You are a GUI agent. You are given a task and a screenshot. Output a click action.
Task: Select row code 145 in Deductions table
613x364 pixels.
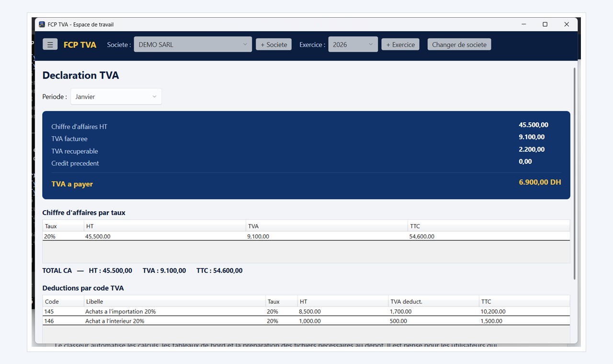306,311
